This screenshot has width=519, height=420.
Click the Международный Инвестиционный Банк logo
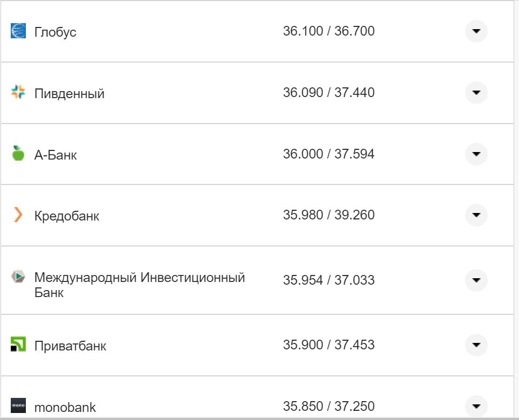pyautogui.click(x=17, y=276)
